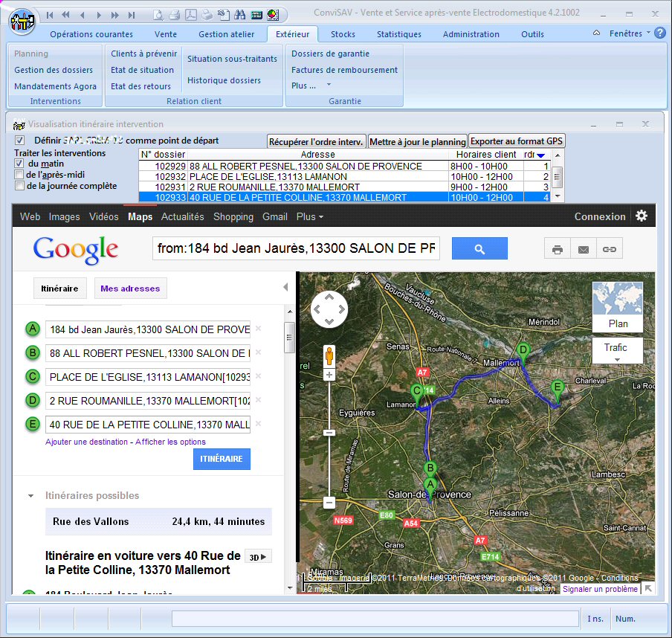This screenshot has height=638, width=672.
Task: Open the Administration ribbon tab
Action: (471, 34)
